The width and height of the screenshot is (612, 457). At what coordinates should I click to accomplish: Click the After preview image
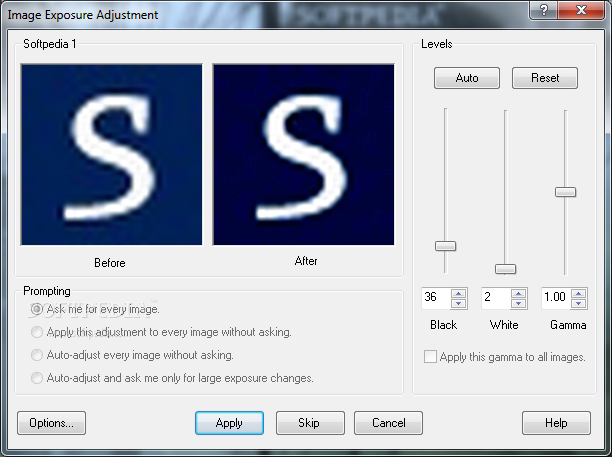[x=303, y=155]
